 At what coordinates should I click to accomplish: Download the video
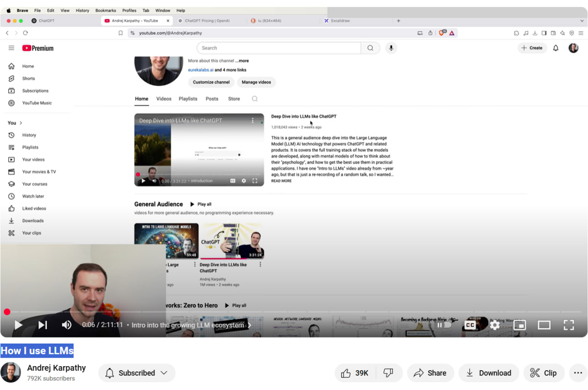pyautogui.click(x=489, y=373)
